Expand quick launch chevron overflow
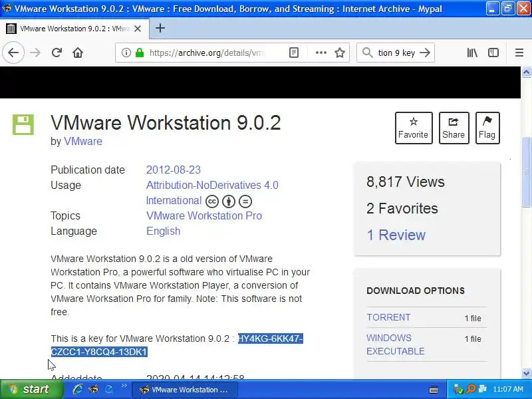Viewport: 532px width, 399px height. click(x=124, y=386)
